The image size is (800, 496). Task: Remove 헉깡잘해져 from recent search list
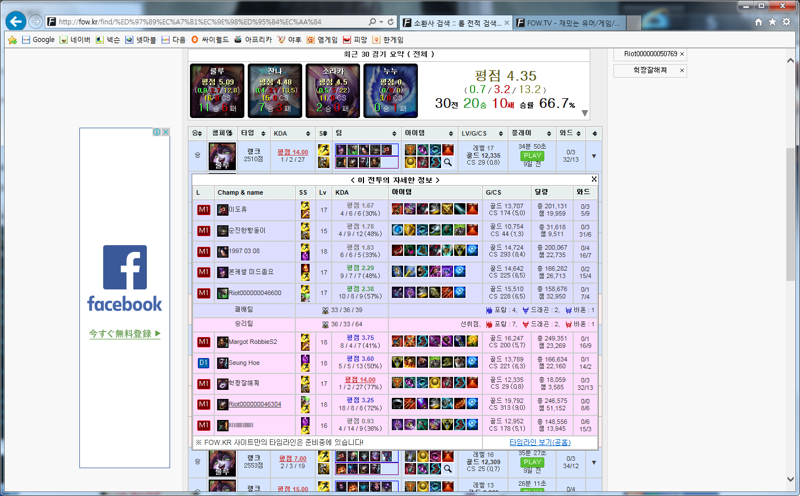(x=682, y=70)
